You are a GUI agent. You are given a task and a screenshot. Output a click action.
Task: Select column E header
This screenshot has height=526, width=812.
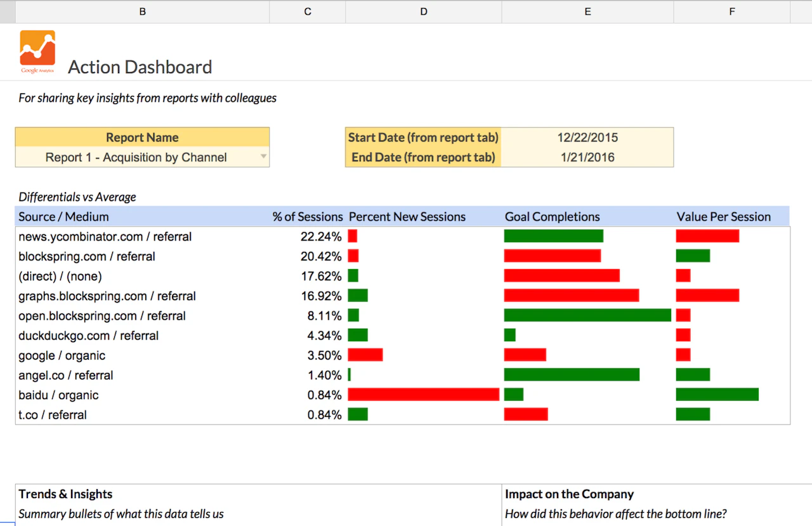click(588, 11)
